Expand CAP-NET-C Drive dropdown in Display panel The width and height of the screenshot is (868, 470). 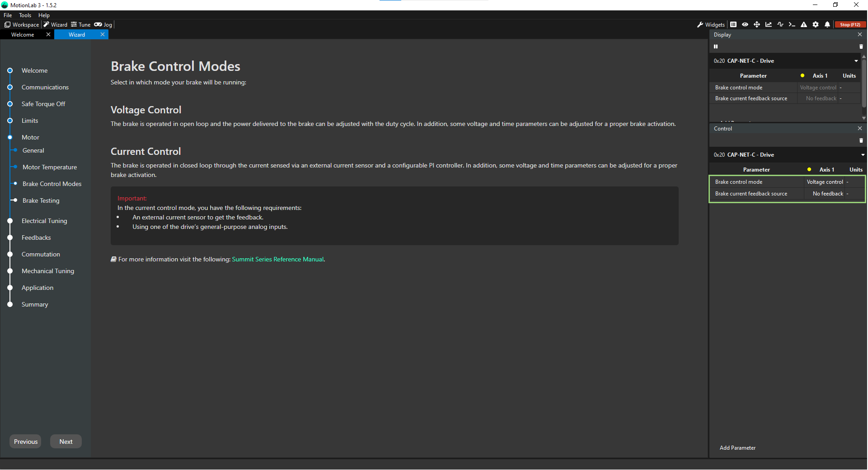pos(856,61)
